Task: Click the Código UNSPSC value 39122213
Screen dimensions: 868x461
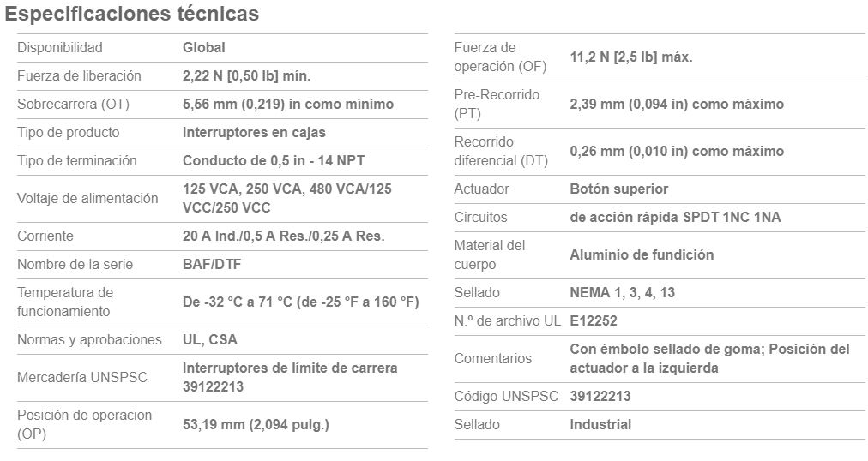Action: pos(600,397)
